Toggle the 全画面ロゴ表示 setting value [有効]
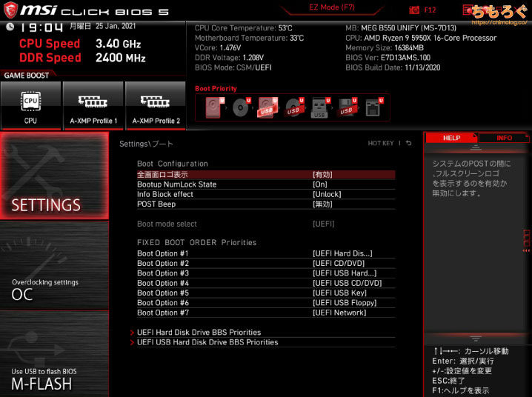 tap(322, 175)
